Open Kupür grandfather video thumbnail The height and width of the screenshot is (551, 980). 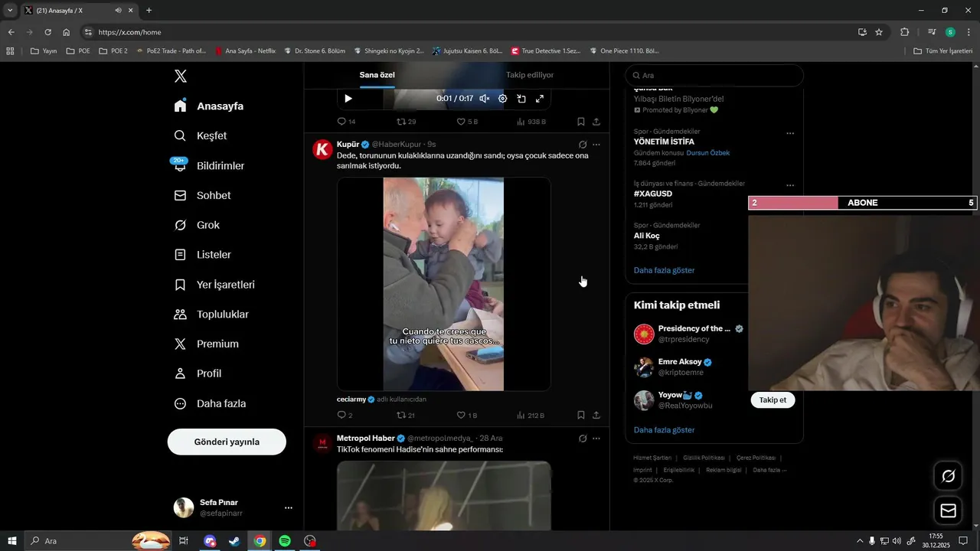[x=443, y=285]
